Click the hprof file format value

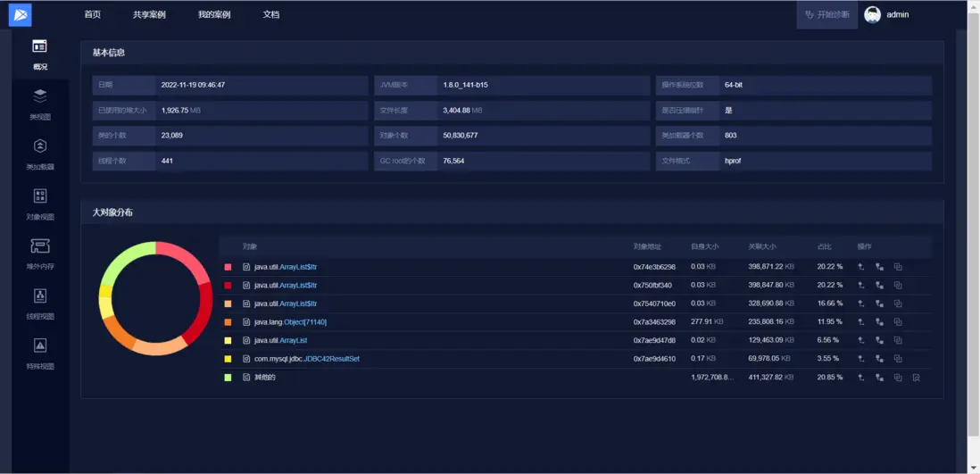pos(733,161)
